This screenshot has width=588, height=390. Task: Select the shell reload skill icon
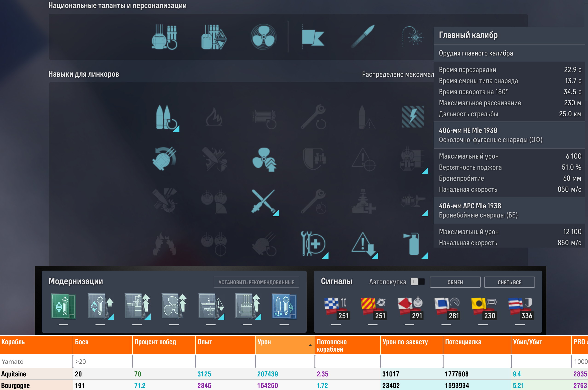[166, 117]
